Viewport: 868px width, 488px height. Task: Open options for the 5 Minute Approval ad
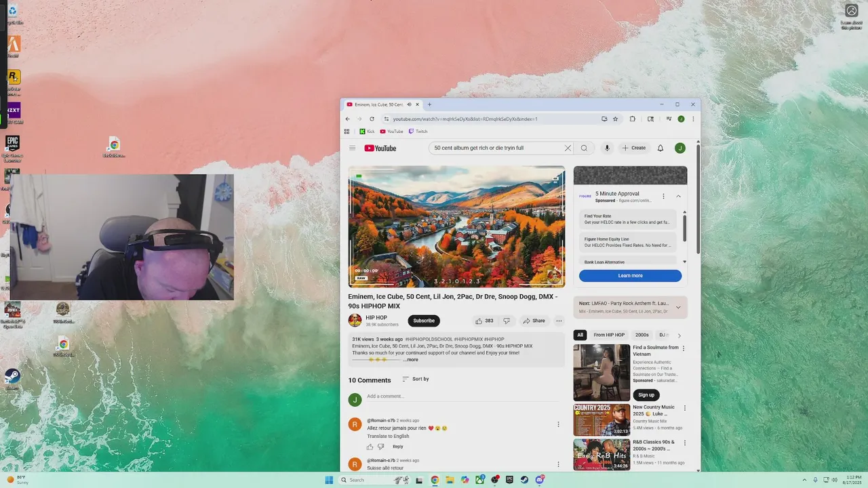pyautogui.click(x=663, y=196)
